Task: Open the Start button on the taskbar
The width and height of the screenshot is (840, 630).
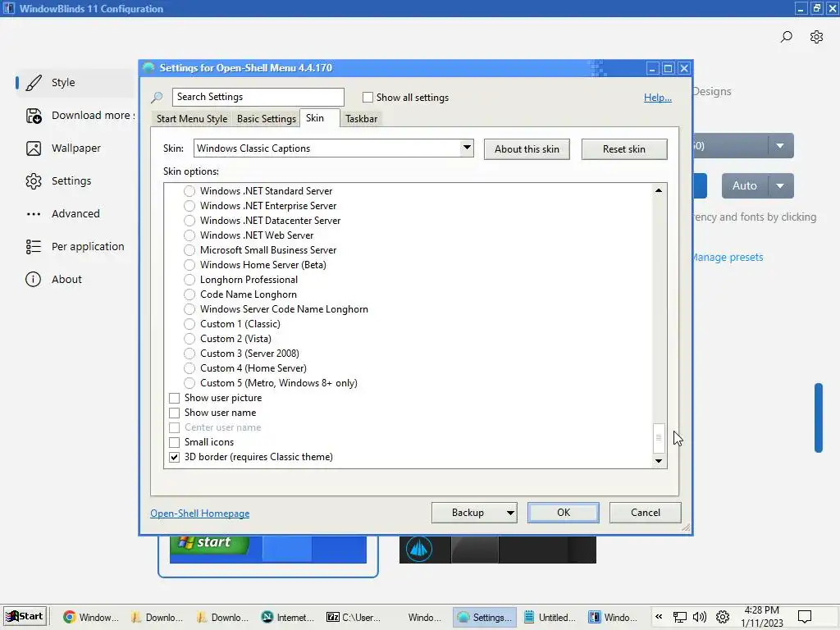Action: coord(25,616)
